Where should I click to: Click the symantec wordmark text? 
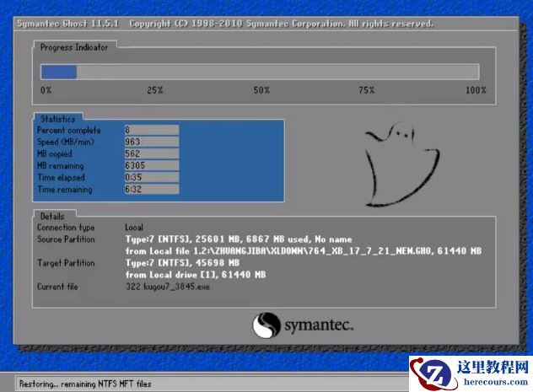pyautogui.click(x=319, y=325)
